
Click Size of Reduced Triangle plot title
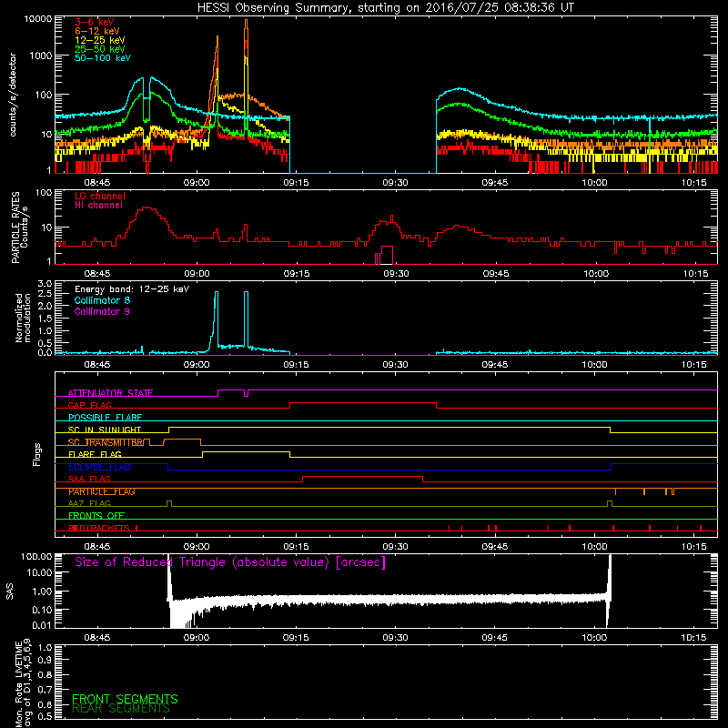(x=230, y=562)
